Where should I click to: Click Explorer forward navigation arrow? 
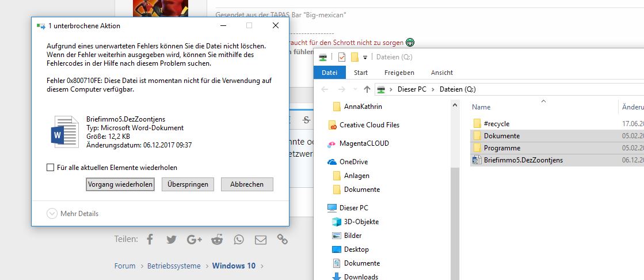pyautogui.click(x=341, y=89)
